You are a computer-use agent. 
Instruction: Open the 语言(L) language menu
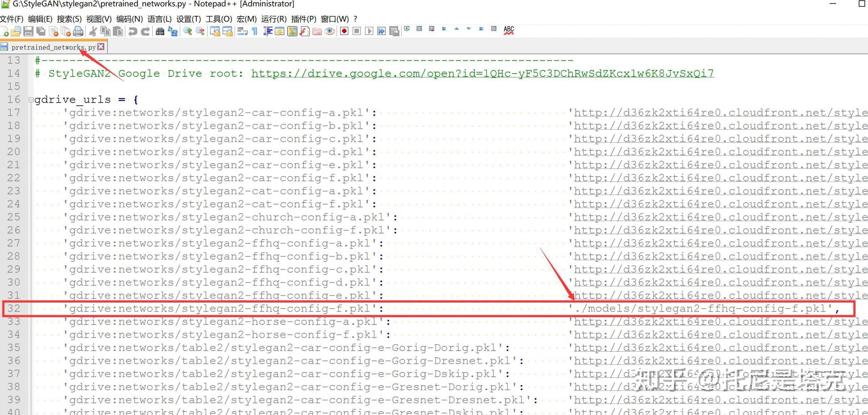[159, 19]
